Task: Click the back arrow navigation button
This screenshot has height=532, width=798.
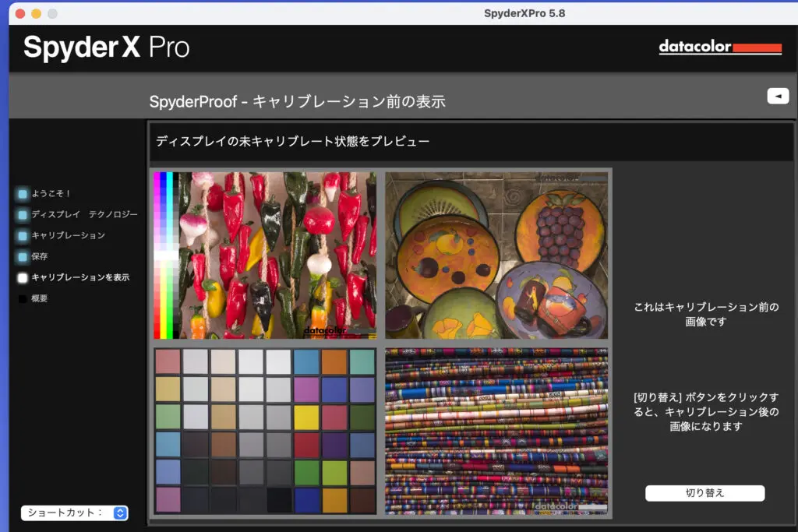Action: [x=776, y=95]
